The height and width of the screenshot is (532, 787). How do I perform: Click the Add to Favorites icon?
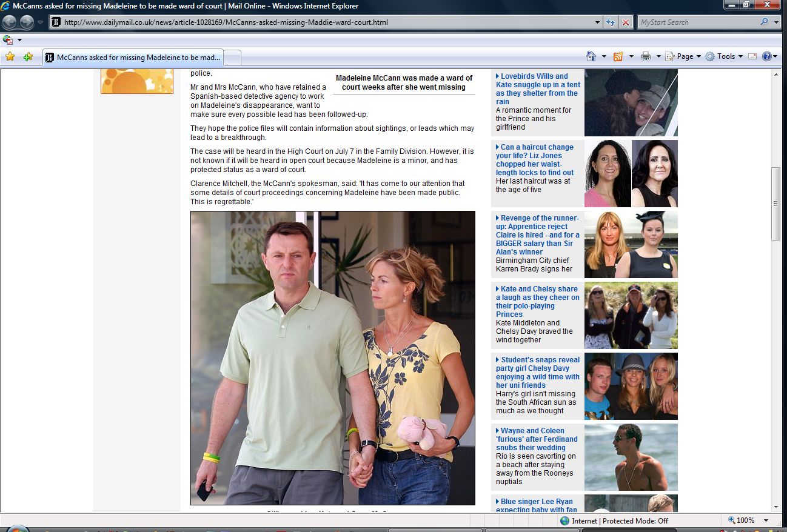tap(28, 57)
